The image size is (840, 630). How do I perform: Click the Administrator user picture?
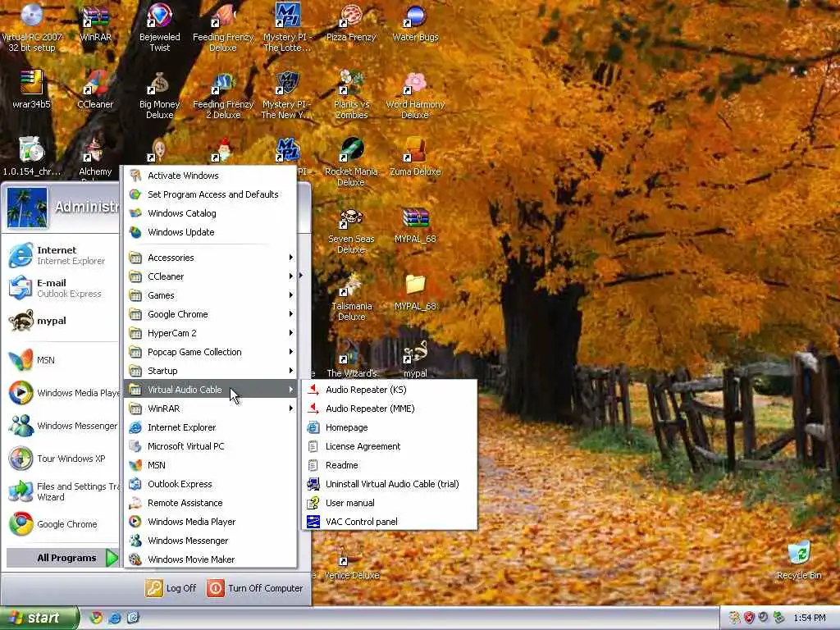pyautogui.click(x=27, y=208)
